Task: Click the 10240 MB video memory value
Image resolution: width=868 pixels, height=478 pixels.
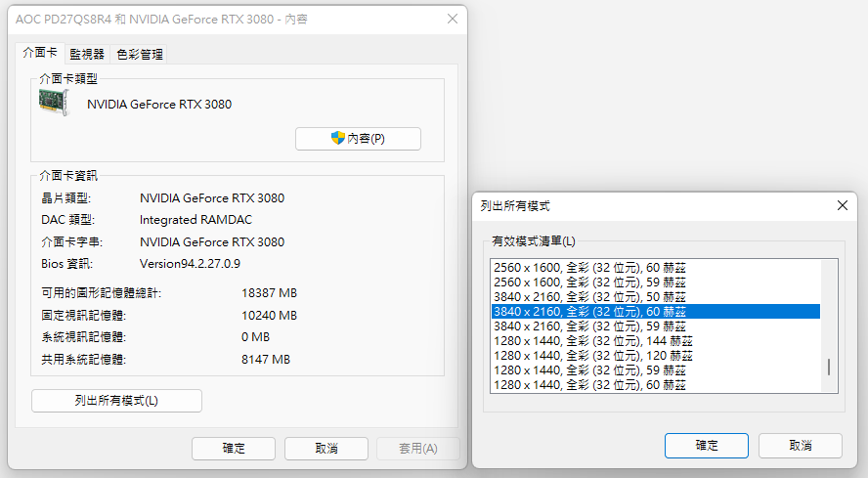Action: (269, 315)
